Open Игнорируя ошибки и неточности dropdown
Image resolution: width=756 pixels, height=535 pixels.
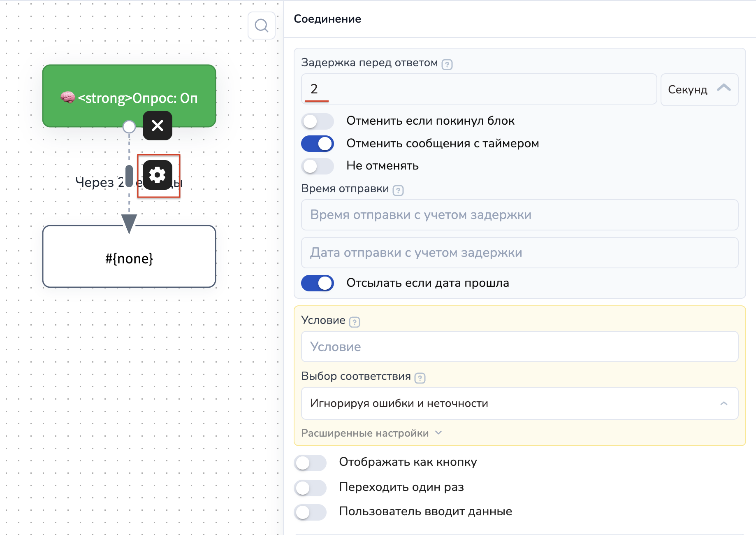[x=519, y=403]
